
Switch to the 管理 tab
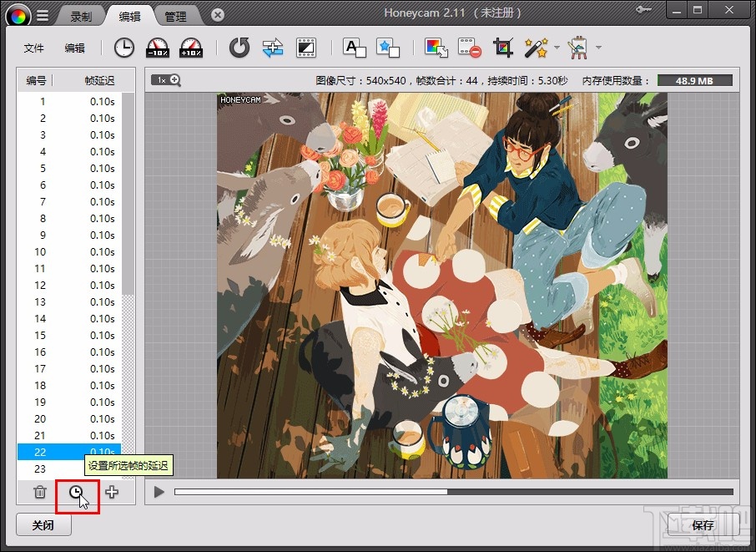(175, 17)
